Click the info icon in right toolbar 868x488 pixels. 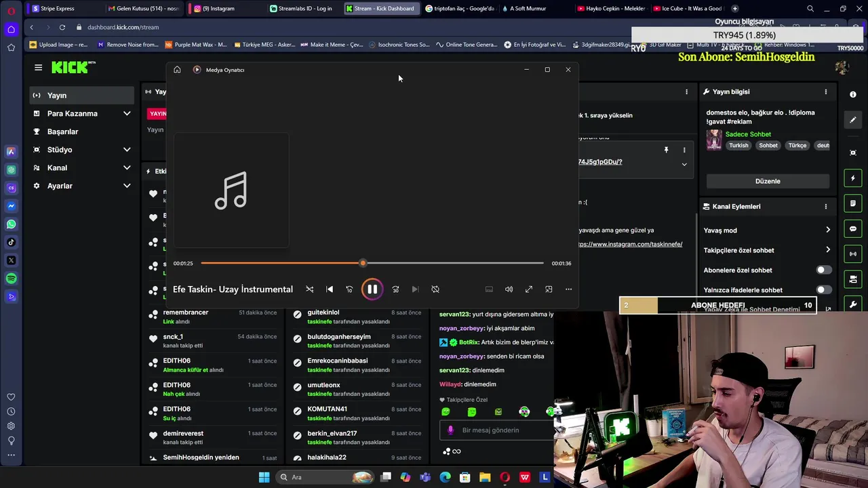(853, 95)
